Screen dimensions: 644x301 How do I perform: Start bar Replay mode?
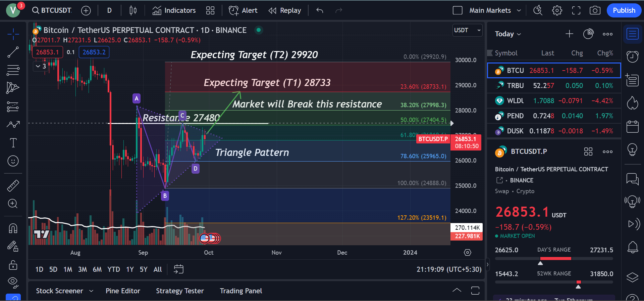[285, 10]
